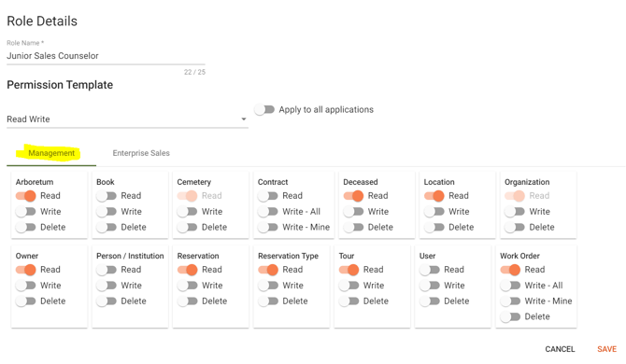This screenshot has width=626, height=364.
Task: Enable Book Write permission
Action: coord(107,211)
